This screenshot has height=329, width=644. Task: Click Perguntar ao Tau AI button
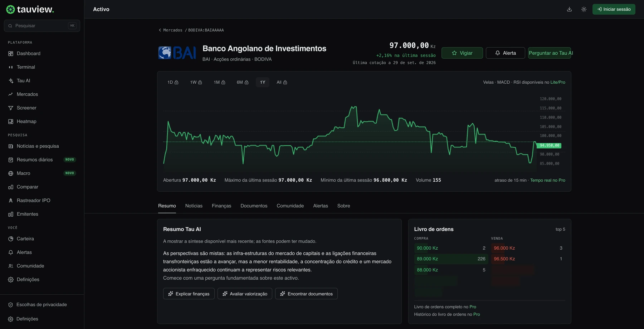pyautogui.click(x=550, y=53)
